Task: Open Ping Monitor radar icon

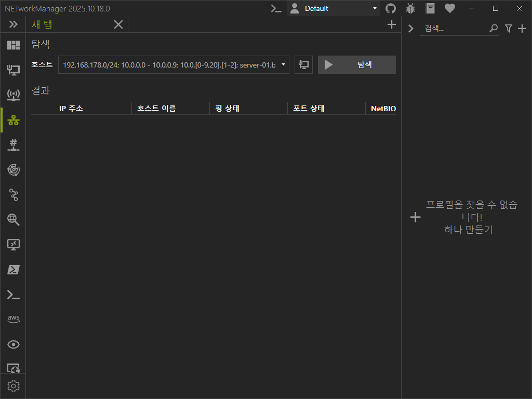Action: coord(13,170)
